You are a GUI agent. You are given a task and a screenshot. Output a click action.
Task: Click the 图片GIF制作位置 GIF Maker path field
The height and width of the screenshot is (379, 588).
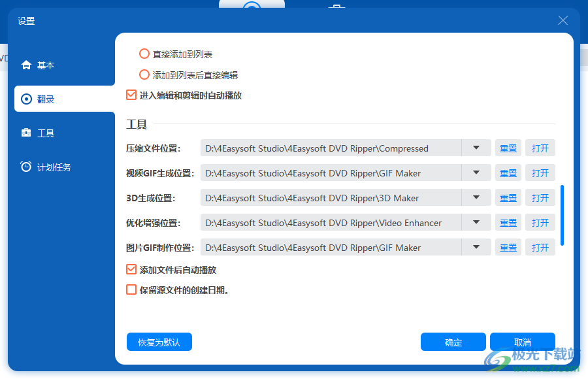point(331,247)
